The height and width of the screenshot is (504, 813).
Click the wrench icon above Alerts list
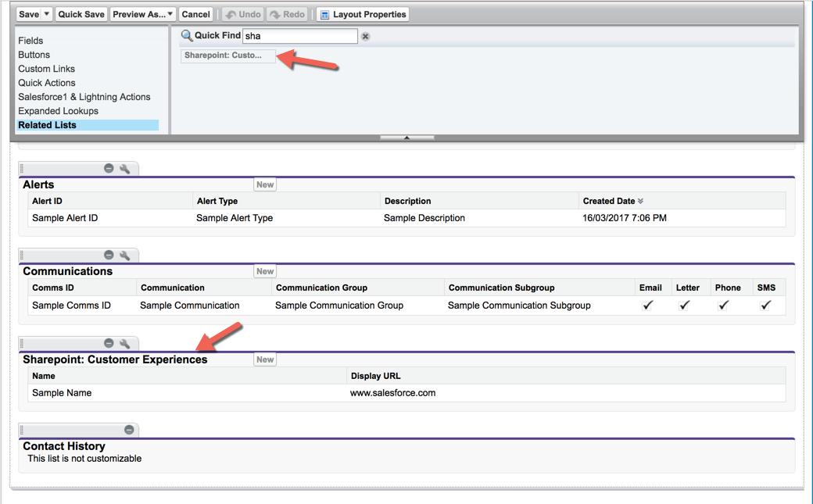point(124,169)
